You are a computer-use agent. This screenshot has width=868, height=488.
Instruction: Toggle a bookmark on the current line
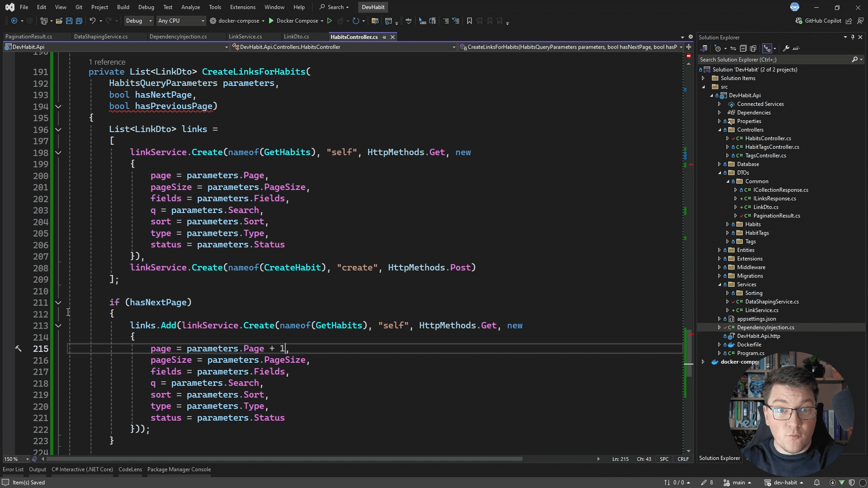(470, 21)
